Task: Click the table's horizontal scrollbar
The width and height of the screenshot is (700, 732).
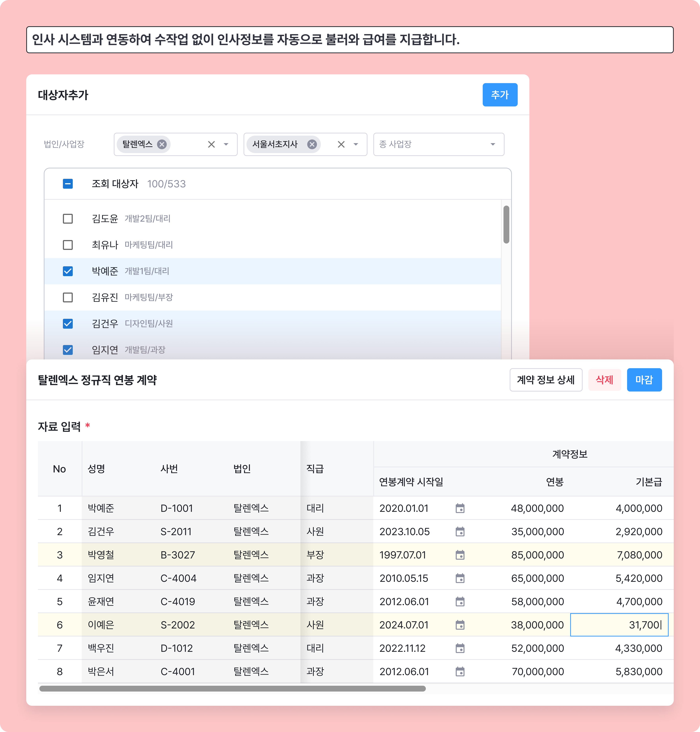Action: click(232, 689)
